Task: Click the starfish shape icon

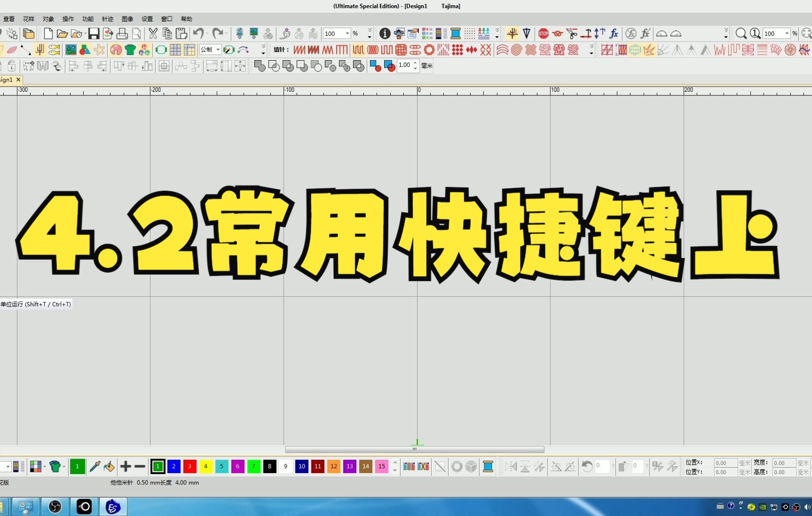Action: click(99, 49)
